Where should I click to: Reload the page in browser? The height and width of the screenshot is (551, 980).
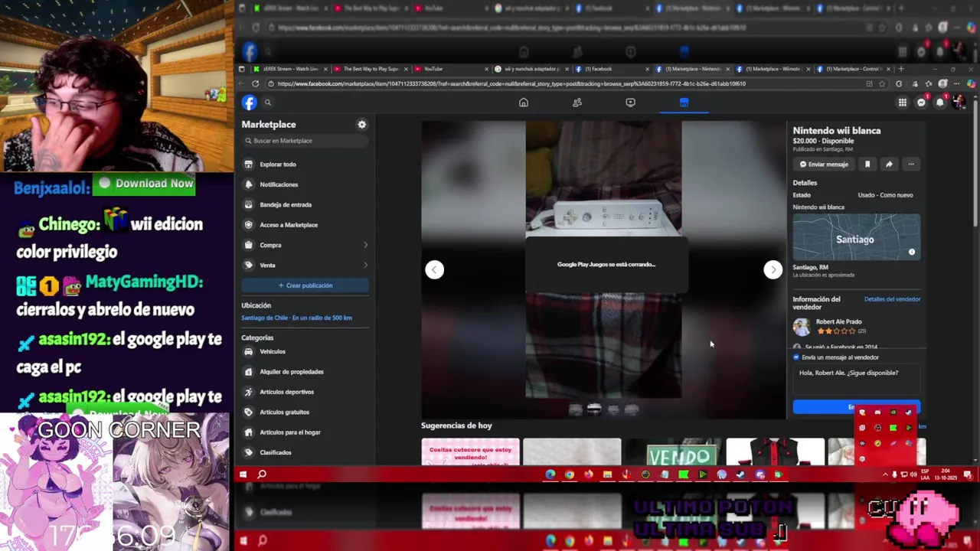click(x=255, y=84)
